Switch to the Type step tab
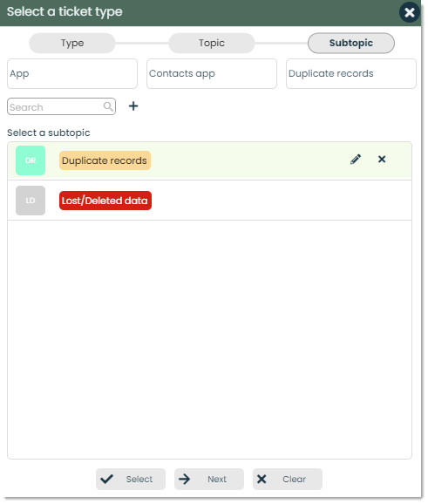This screenshot has width=428, height=504. point(72,43)
